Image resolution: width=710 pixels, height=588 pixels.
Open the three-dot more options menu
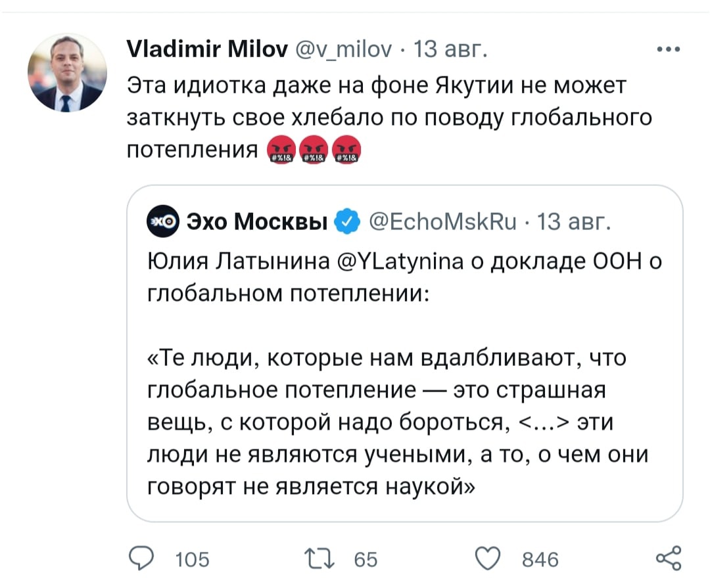[669, 51]
